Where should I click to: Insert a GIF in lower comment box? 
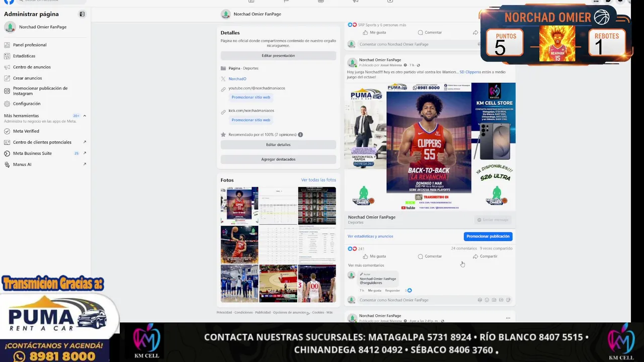tap(501, 300)
